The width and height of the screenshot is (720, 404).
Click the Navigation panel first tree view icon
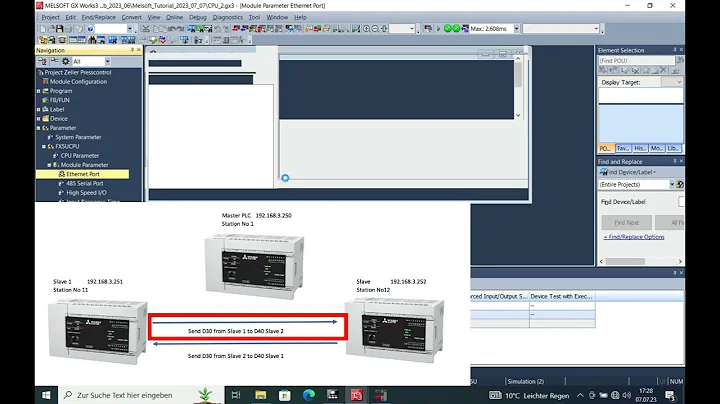[42, 61]
